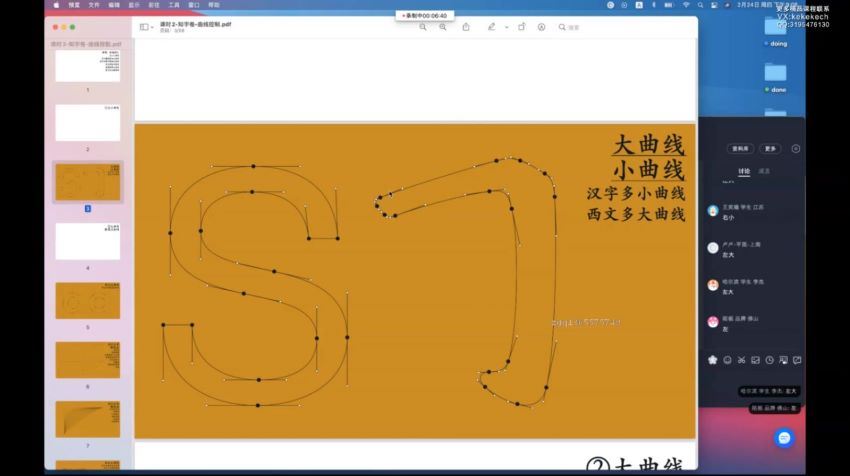Open the Apple menu
850x476 pixels.
click(x=56, y=5)
